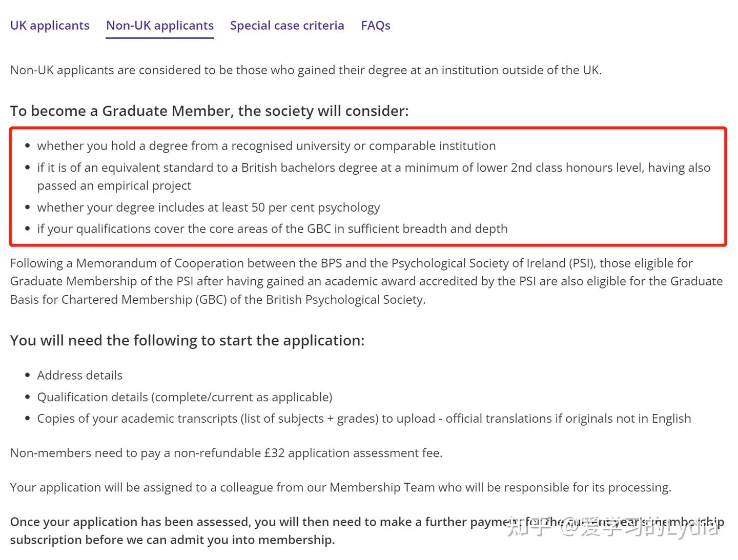Click the GBC core areas bullet point

pos(272,229)
